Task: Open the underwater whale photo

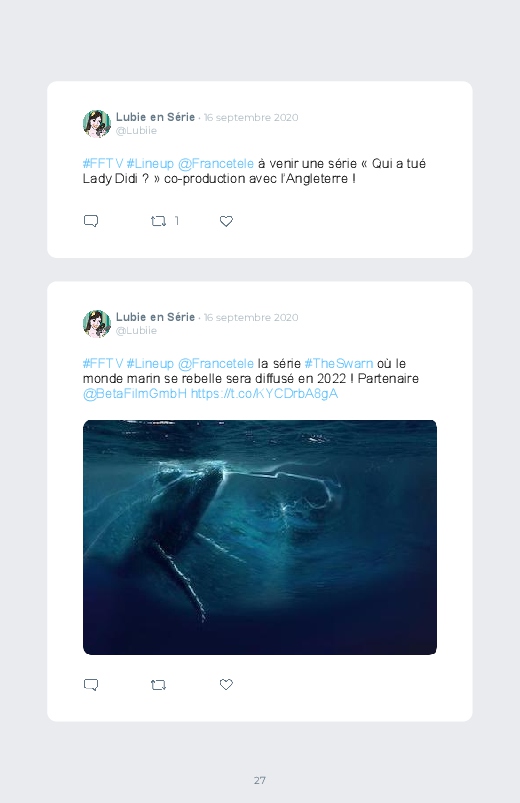Action: pyautogui.click(x=260, y=537)
